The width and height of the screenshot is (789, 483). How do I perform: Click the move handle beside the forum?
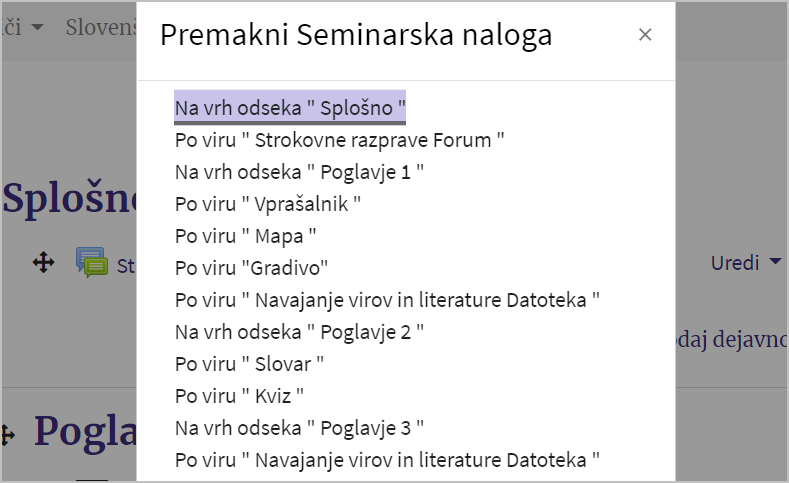coord(44,262)
